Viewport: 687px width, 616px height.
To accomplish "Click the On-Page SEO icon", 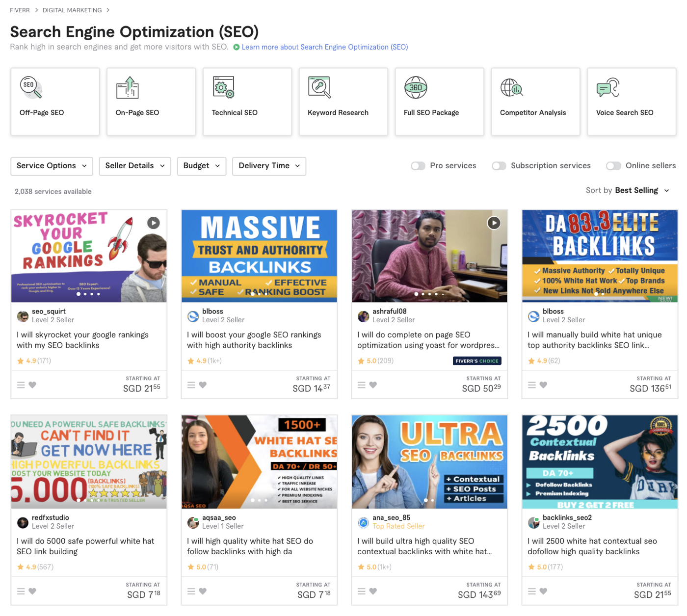I will [x=128, y=87].
